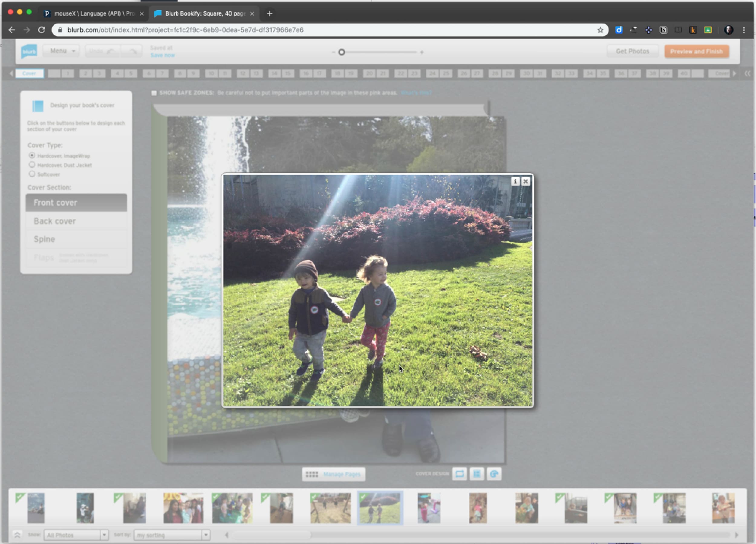Bookmark page with star icon
Screen dimensions: 756x544
coord(600,30)
